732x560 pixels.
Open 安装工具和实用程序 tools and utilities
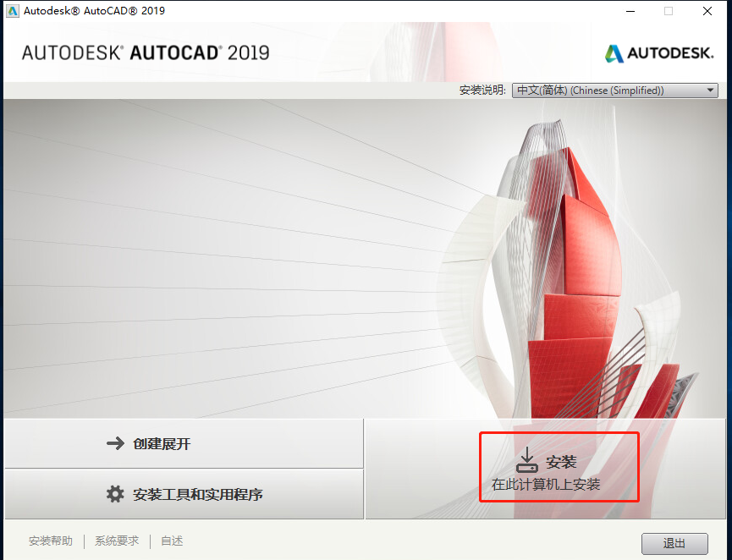point(184,494)
